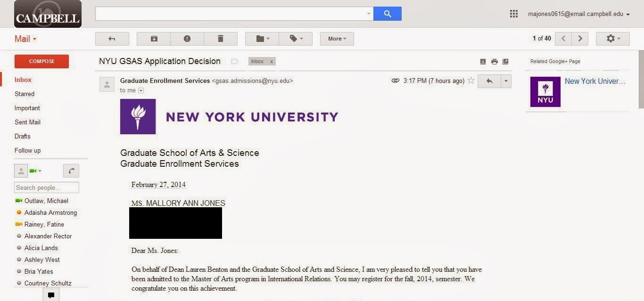Open the Drafts folder

22,136
